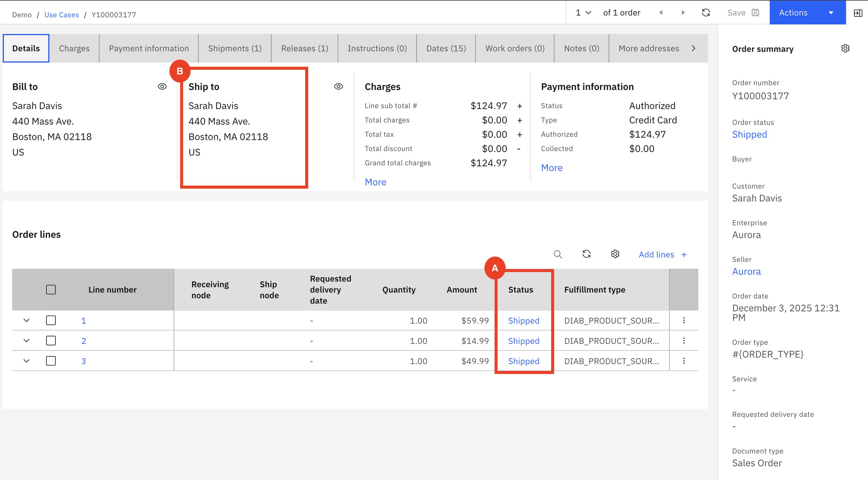868x480 pixels.
Task: Refresh the order using top toolbar icon
Action: [706, 12]
